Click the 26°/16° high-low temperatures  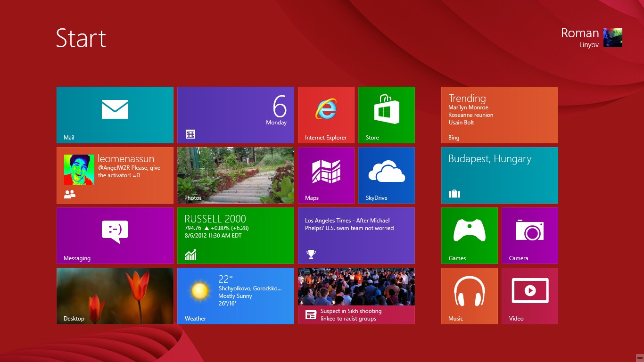tap(227, 304)
